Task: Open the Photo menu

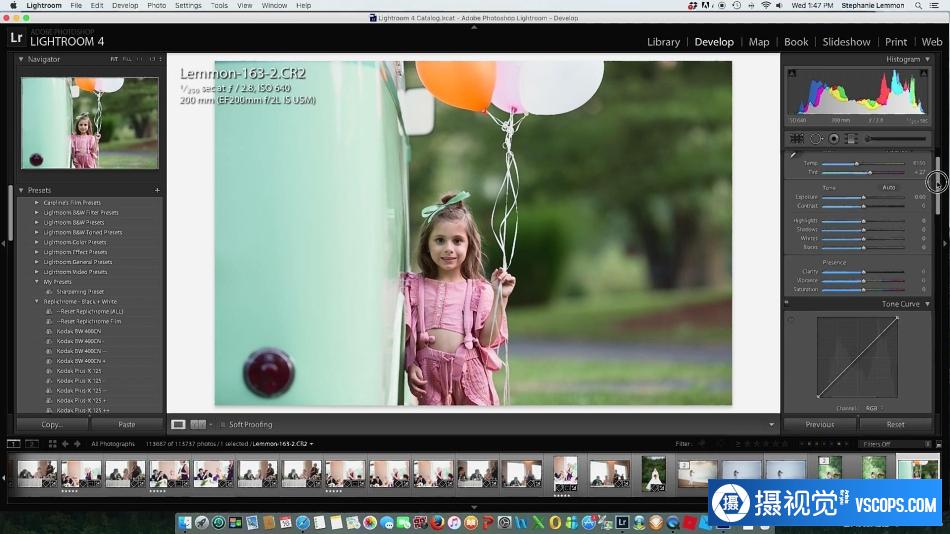Action: (x=156, y=5)
